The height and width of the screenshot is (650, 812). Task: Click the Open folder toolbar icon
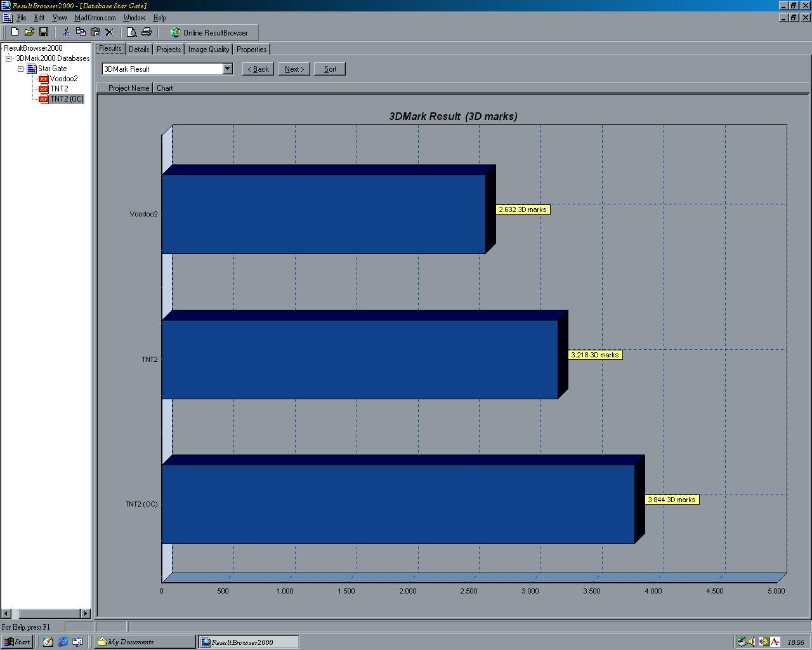click(29, 32)
